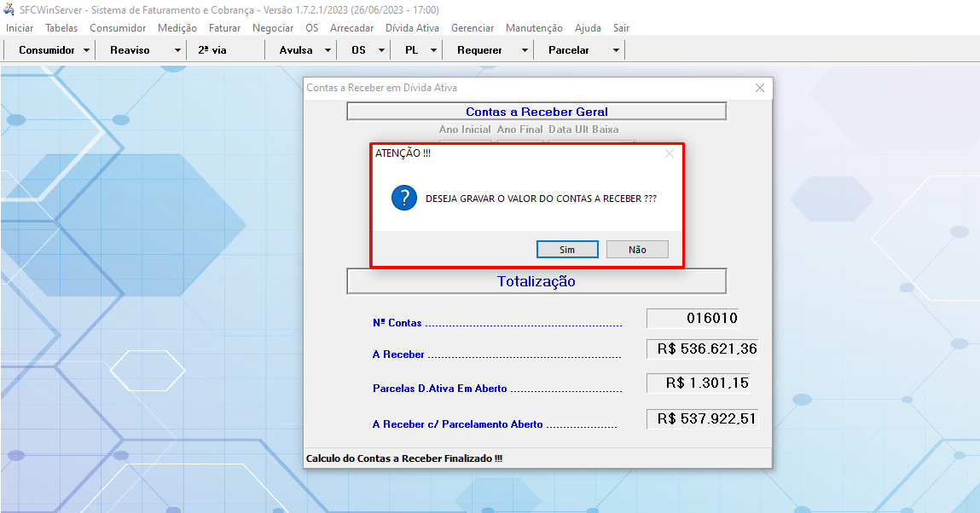
Task: Confirm saving with the Sim button
Action: click(567, 250)
